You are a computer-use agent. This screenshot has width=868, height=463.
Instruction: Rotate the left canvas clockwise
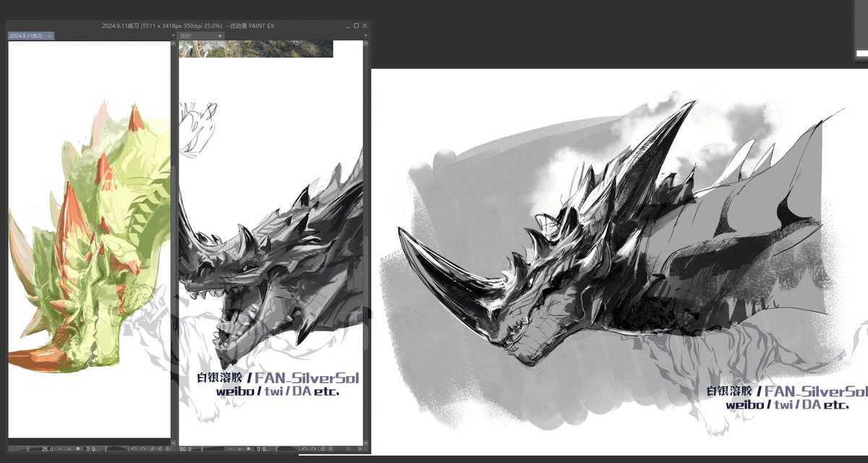coord(142,450)
